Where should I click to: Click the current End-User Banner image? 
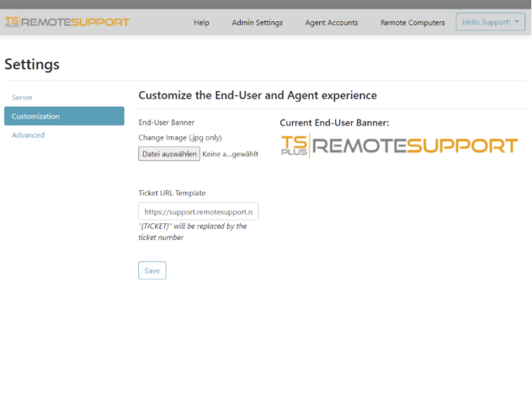point(399,146)
